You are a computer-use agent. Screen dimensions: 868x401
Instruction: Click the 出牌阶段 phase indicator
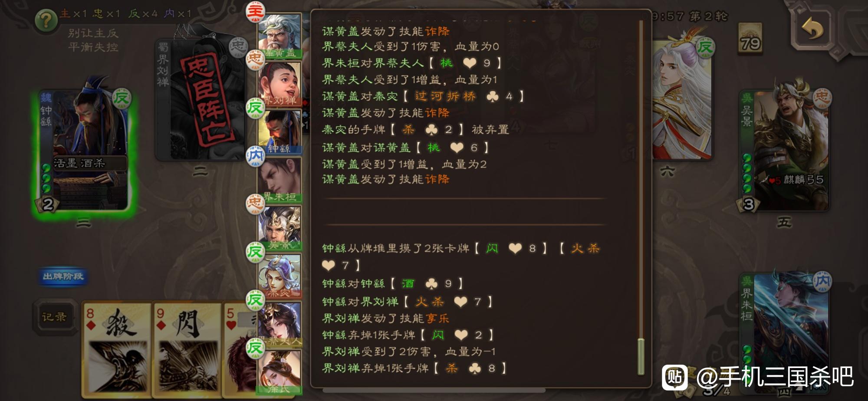[x=63, y=276]
